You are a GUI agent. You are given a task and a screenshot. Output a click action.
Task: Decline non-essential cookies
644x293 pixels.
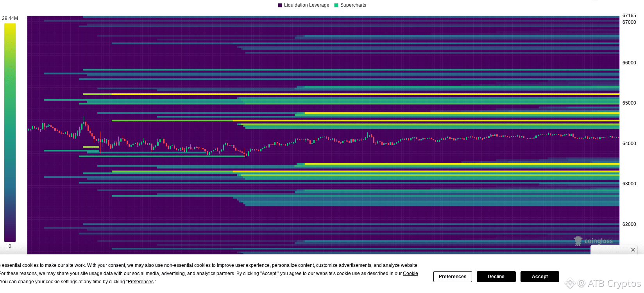click(496, 277)
